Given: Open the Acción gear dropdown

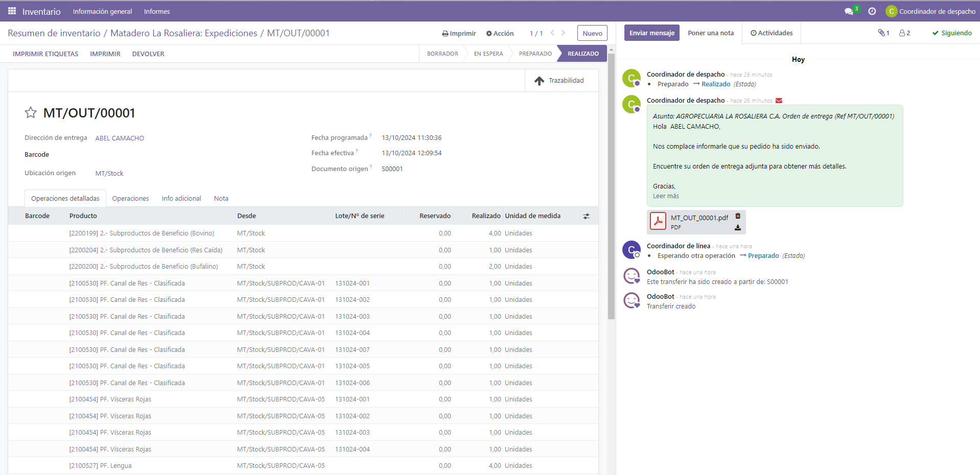Looking at the screenshot, I should tap(500, 33).
